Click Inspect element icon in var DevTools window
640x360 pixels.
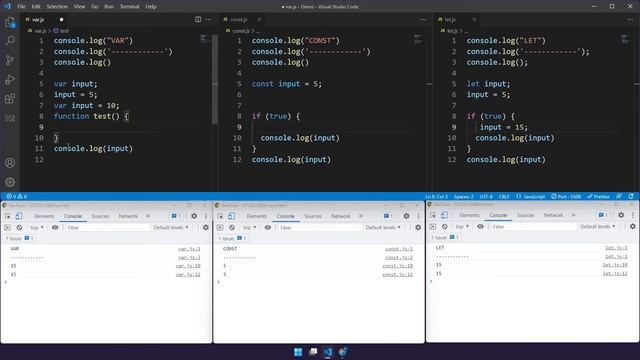click(8, 216)
